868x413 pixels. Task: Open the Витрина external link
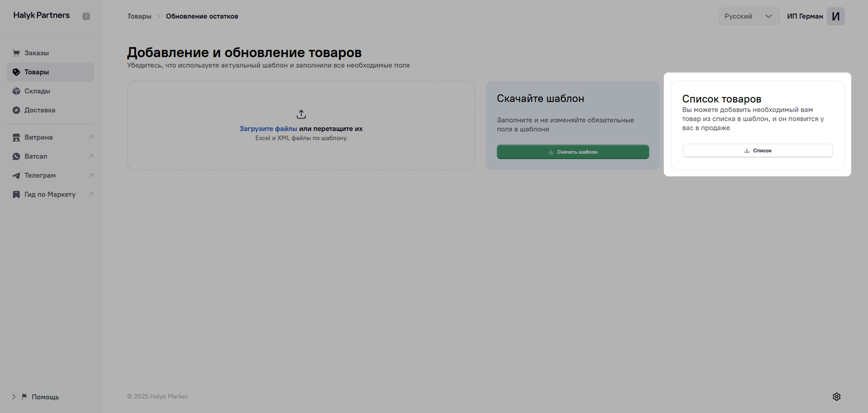(50, 137)
